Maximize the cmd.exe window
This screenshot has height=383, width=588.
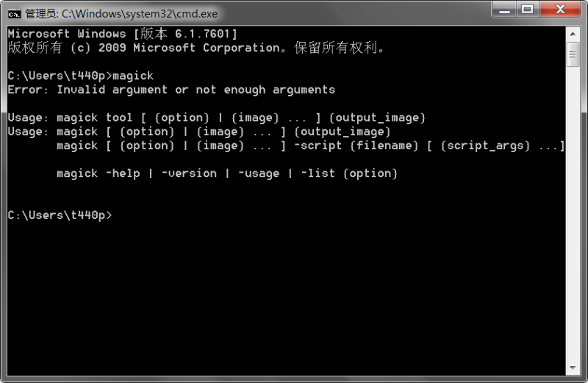528,9
